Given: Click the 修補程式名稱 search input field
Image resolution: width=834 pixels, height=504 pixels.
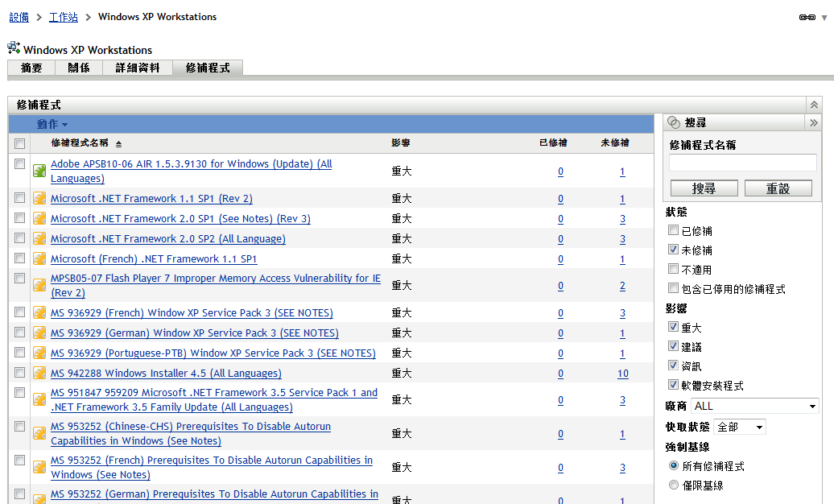Looking at the screenshot, I should click(742, 163).
